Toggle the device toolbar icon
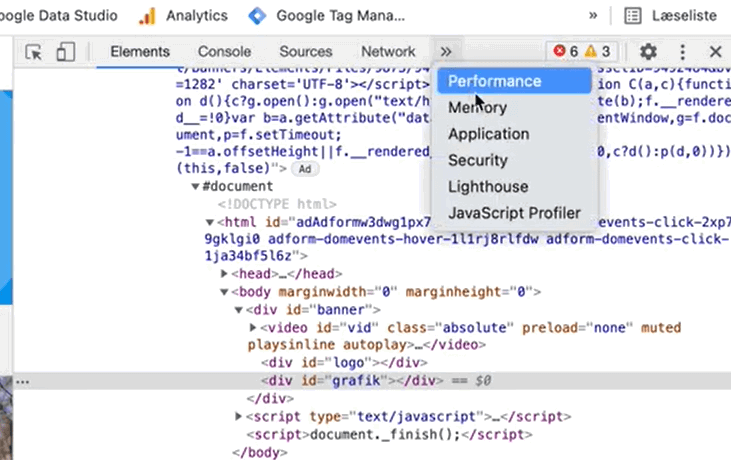Viewport: 731px width, 460px height. (66, 52)
